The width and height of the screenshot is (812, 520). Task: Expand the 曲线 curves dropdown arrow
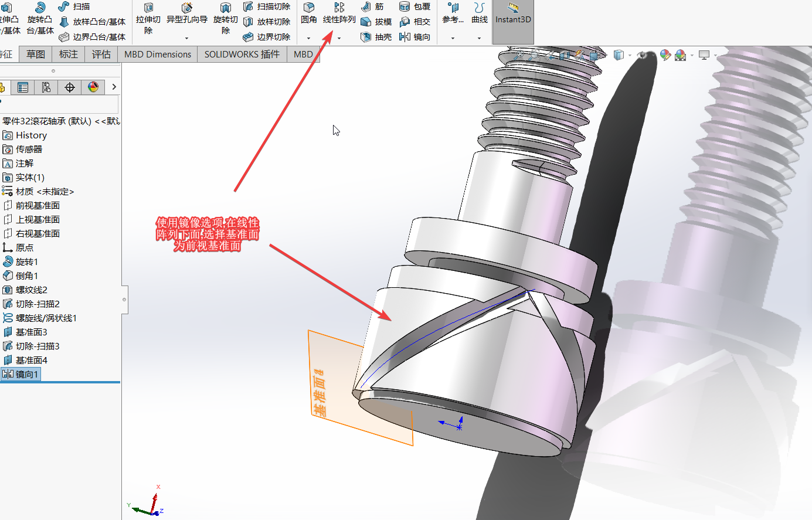coord(480,38)
